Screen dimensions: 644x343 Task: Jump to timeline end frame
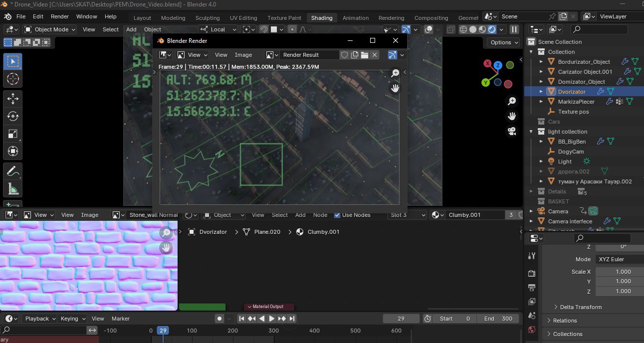pyautogui.click(x=292, y=319)
